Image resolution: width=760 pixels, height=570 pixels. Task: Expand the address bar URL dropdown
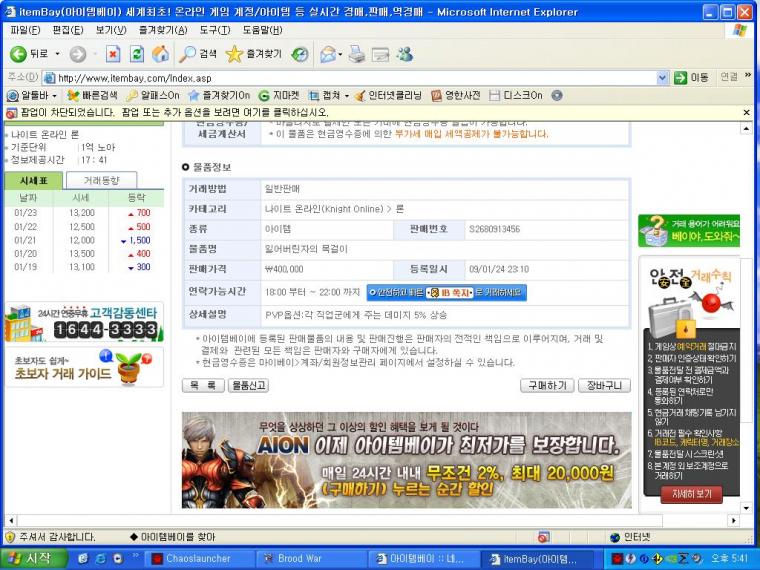tap(662, 78)
